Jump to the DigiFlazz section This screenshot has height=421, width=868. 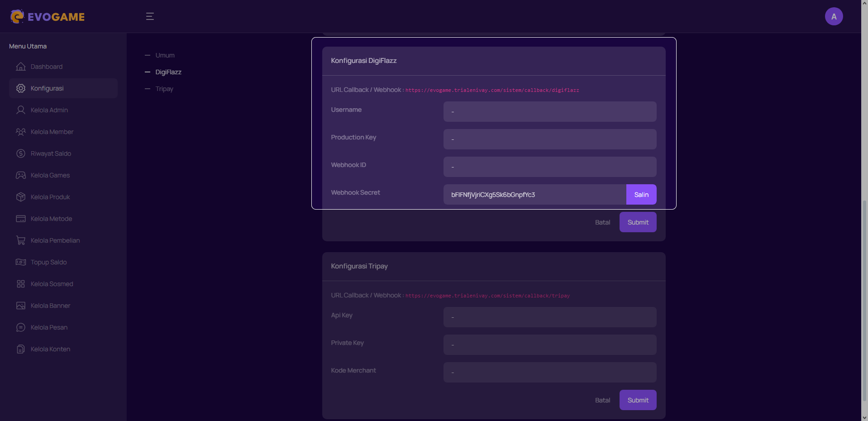coord(168,72)
